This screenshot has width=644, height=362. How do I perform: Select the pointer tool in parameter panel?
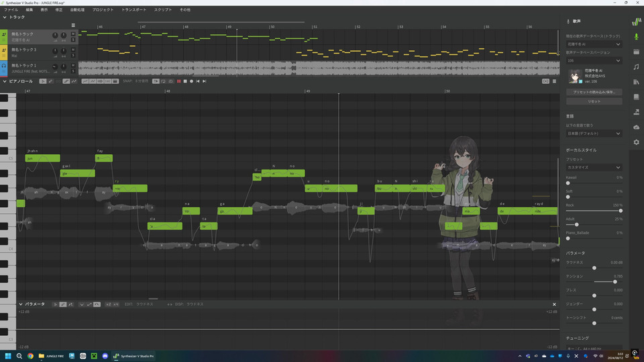pyautogui.click(x=55, y=304)
